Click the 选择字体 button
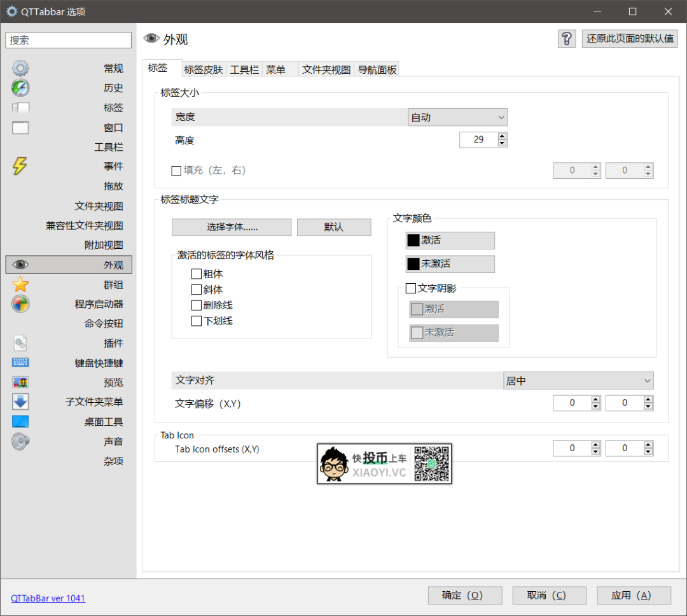This screenshot has height=616, width=687. pyautogui.click(x=232, y=227)
